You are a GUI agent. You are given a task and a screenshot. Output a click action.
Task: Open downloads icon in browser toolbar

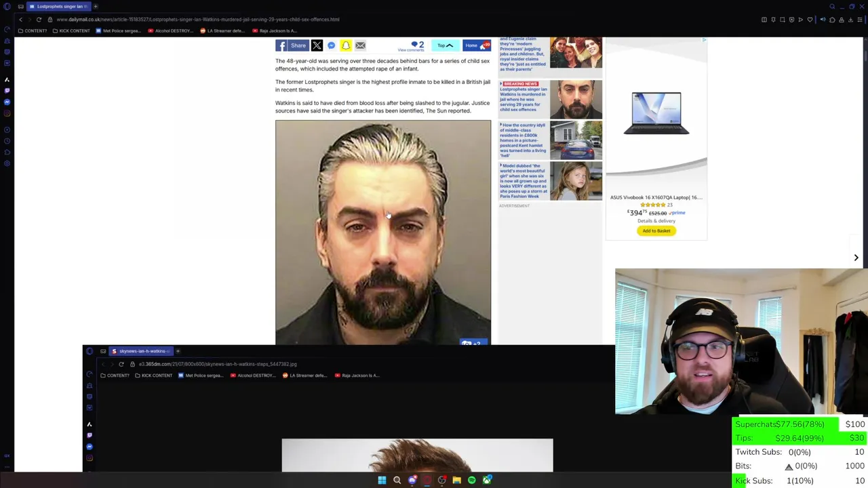[x=850, y=20]
